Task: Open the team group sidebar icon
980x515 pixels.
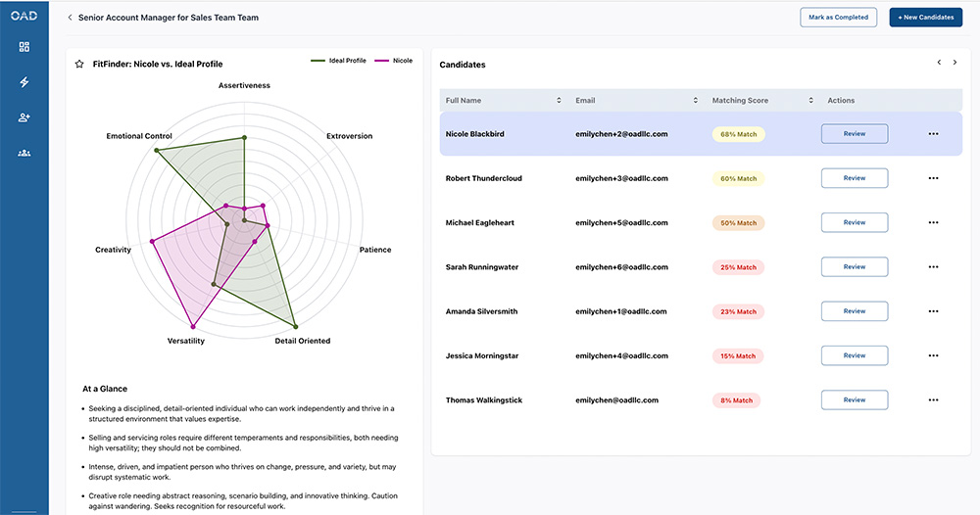Action: pos(24,153)
